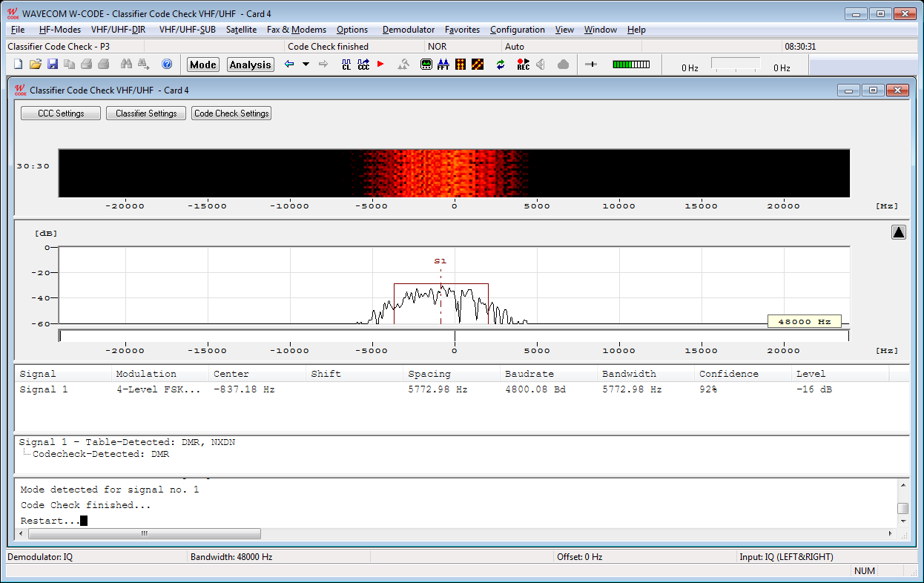Screen dimensions: 924x583
Task: Click Demodulator: IQ in status bar
Action: pyautogui.click(x=40, y=557)
